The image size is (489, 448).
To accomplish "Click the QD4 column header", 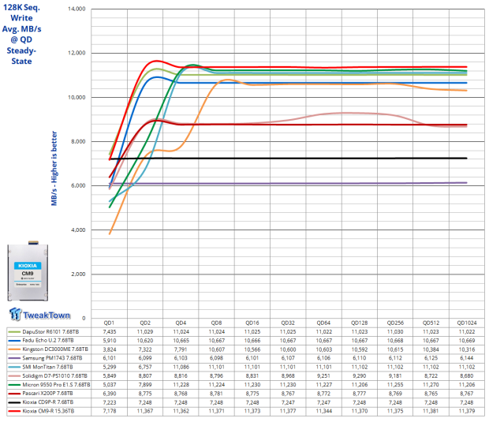I will (181, 323).
